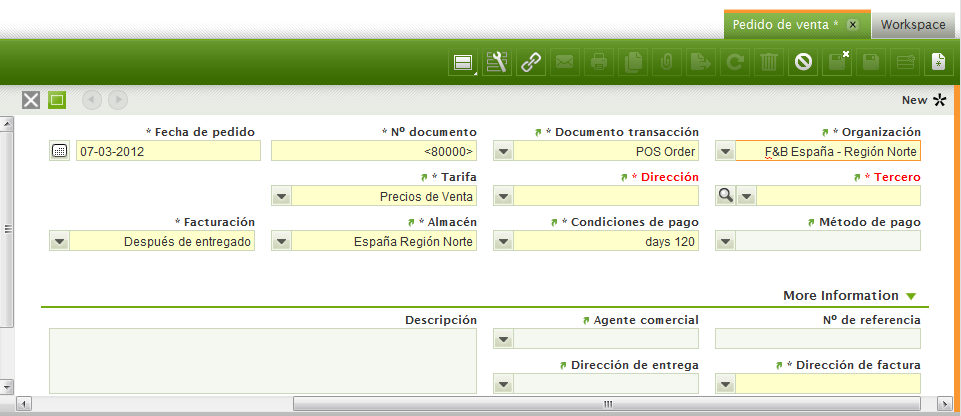Click the linked items chain icon
This screenshot has height=416, width=961.
(x=531, y=62)
